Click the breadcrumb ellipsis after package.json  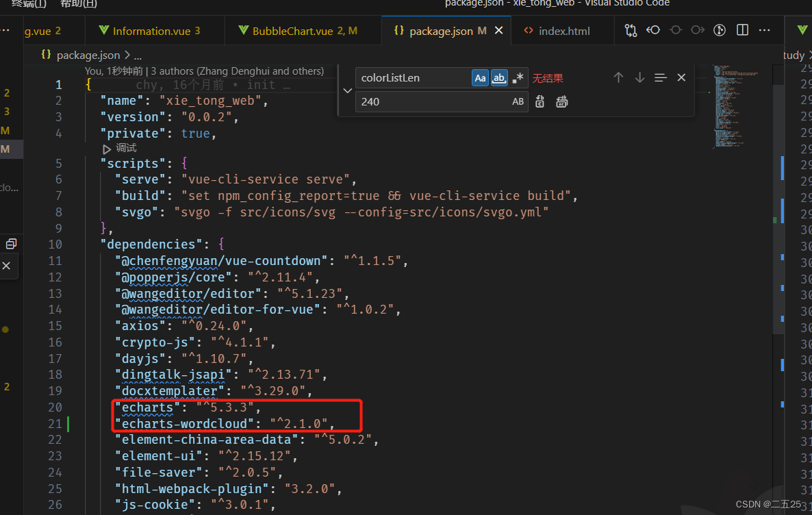click(x=138, y=55)
